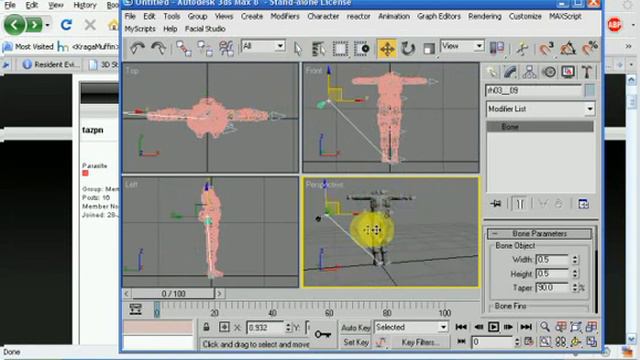The width and height of the screenshot is (640, 360).
Task: Switch to the Display command panel tab
Action: [568, 72]
